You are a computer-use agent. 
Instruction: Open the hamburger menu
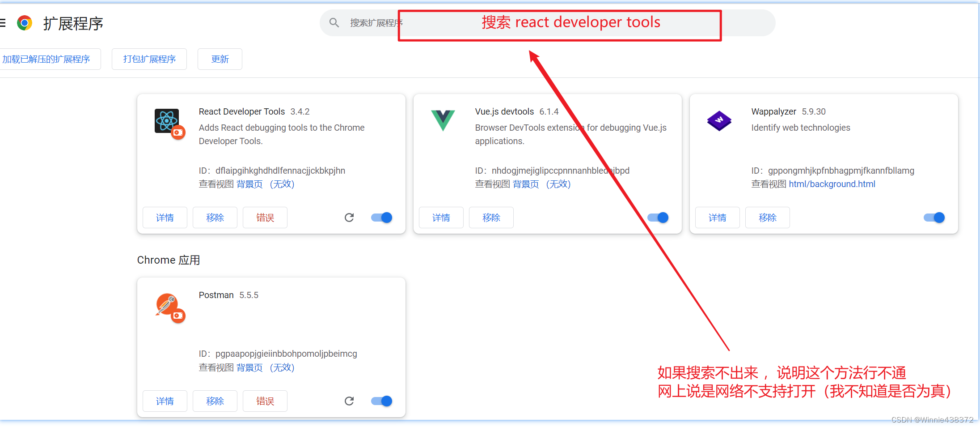pos(3,22)
